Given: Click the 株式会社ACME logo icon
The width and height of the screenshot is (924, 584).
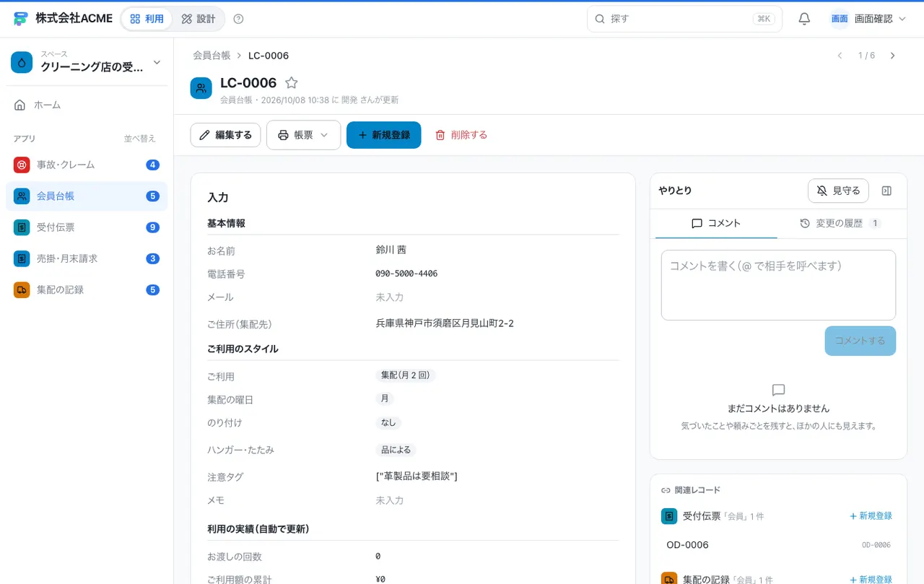Looking at the screenshot, I should (x=21, y=19).
